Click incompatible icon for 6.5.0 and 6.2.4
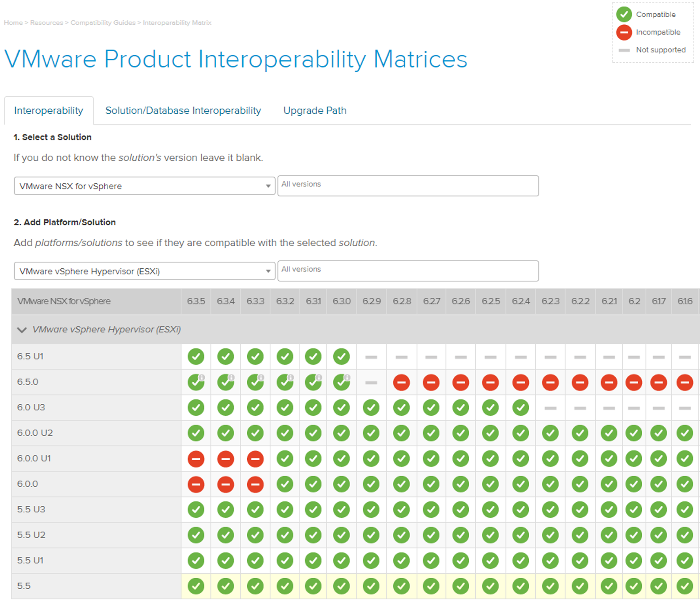700x602 pixels. coord(521,382)
